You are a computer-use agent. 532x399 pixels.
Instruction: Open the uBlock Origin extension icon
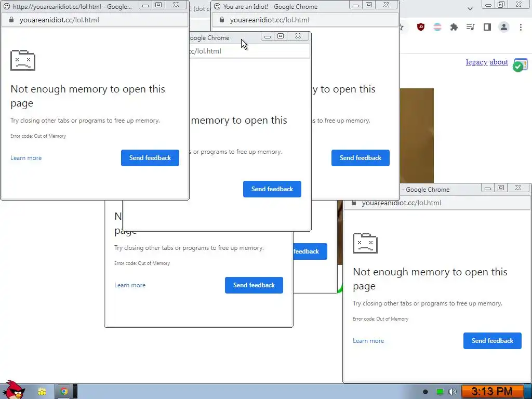(x=421, y=27)
